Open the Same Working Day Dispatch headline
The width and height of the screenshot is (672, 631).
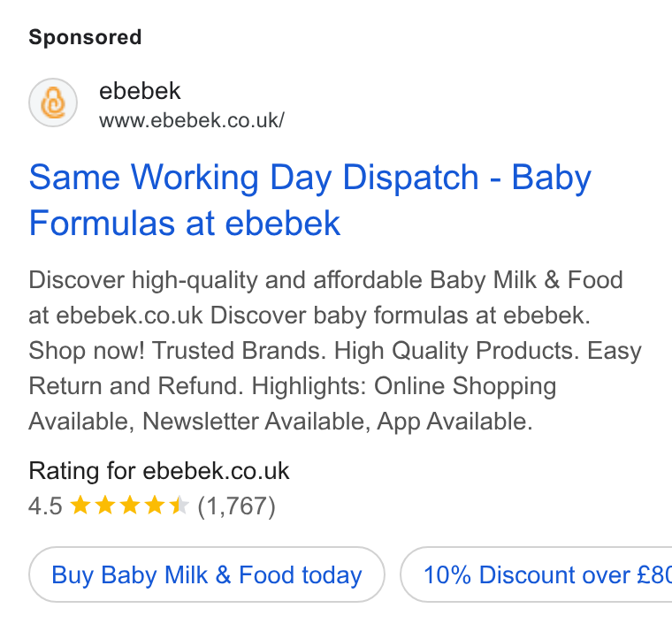309,200
